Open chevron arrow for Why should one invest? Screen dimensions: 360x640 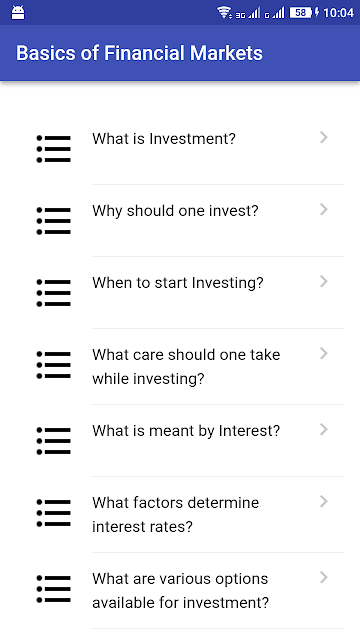[x=324, y=209]
